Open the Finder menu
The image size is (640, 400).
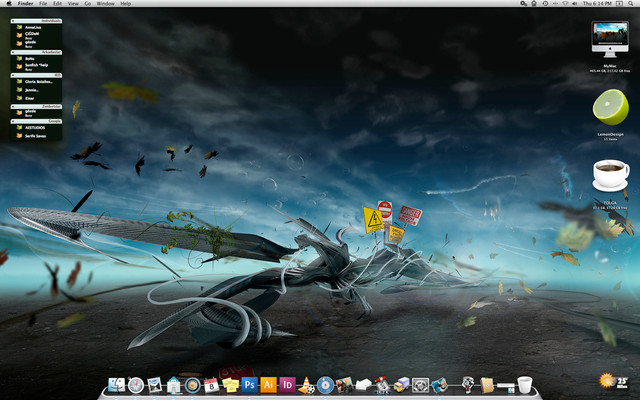click(x=25, y=3)
